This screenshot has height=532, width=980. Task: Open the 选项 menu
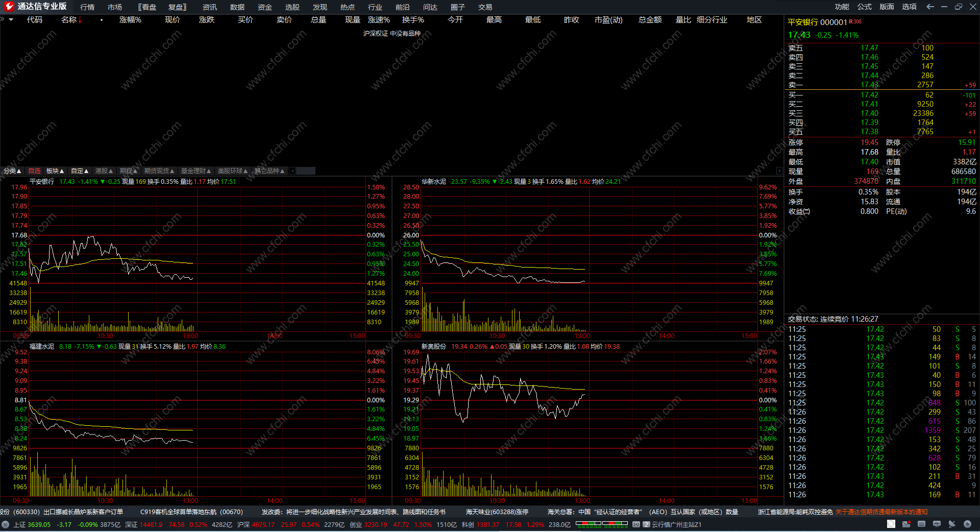pos(910,7)
